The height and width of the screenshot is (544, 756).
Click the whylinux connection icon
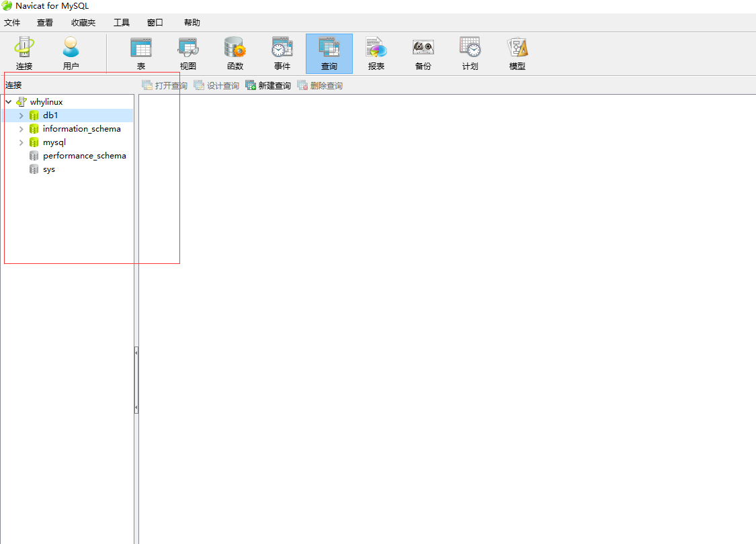point(22,101)
